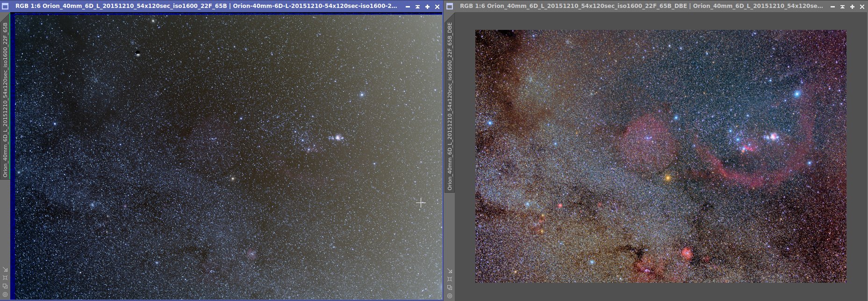Click fit-view icon in DBE window sidebar
This screenshot has width=868, height=301.
[x=450, y=279]
